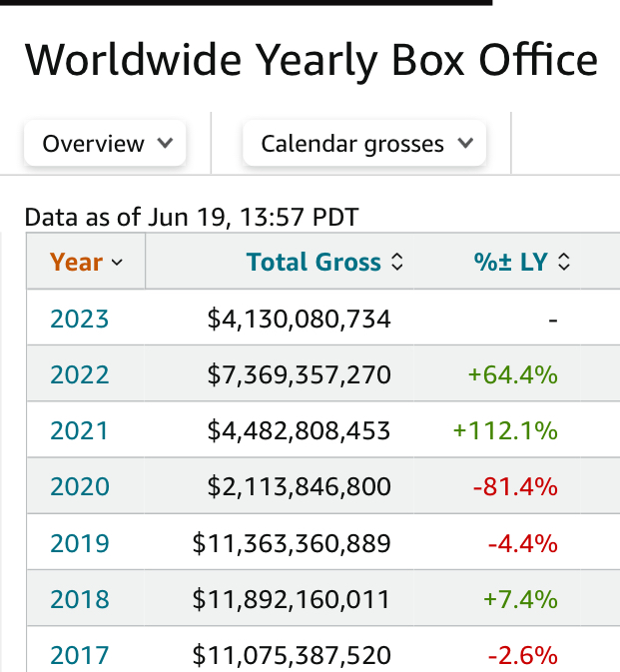Image resolution: width=620 pixels, height=672 pixels.
Task: Go to the 2021 box office page
Action: (x=79, y=431)
